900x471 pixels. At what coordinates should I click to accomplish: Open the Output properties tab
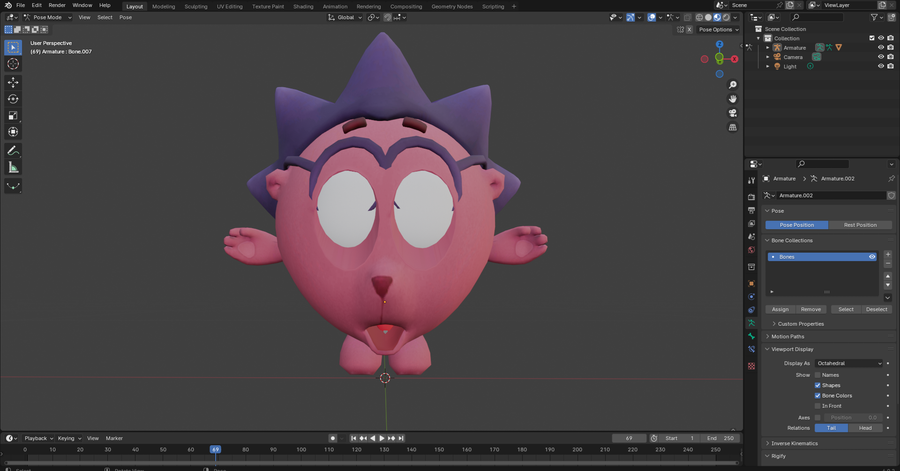tap(751, 210)
